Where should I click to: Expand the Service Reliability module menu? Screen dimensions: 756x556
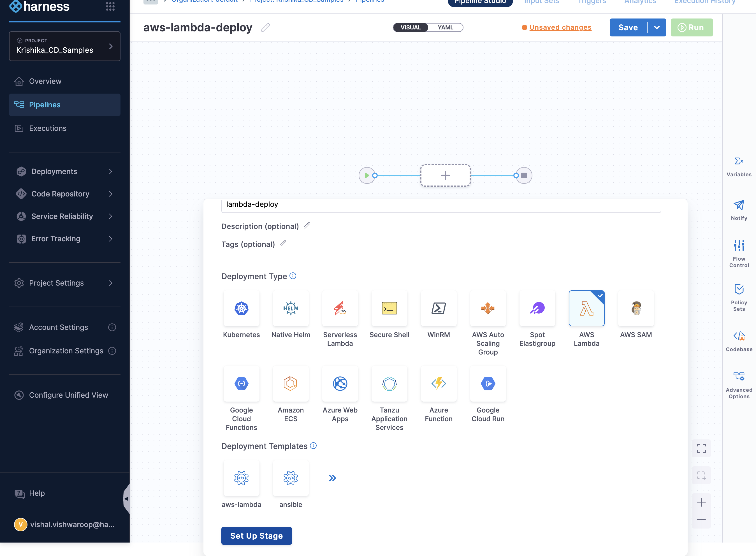(x=65, y=216)
